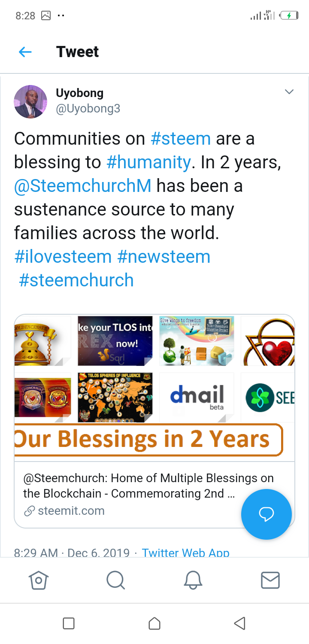Open the #steemchurch hashtag
Screen dimensions: 309x644
click(x=76, y=280)
